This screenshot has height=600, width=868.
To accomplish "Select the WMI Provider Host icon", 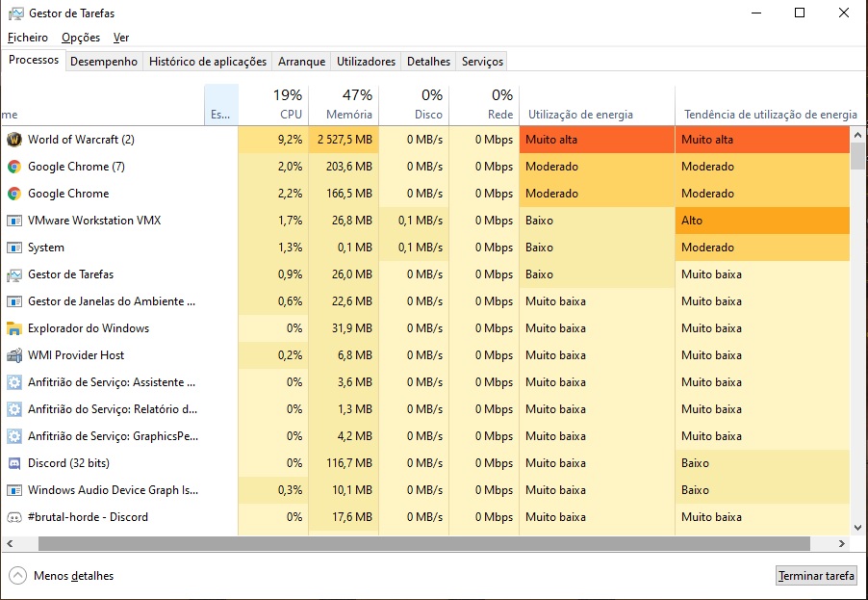I will pos(14,355).
